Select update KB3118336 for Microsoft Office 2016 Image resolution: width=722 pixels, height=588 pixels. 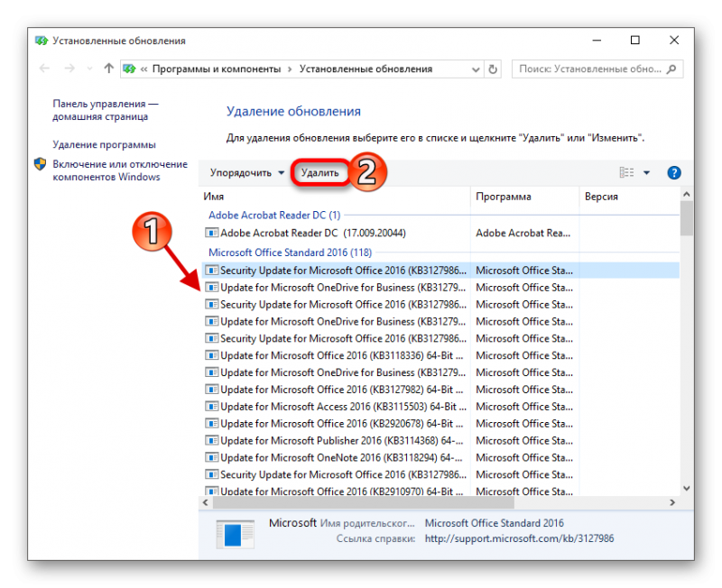pos(440,355)
